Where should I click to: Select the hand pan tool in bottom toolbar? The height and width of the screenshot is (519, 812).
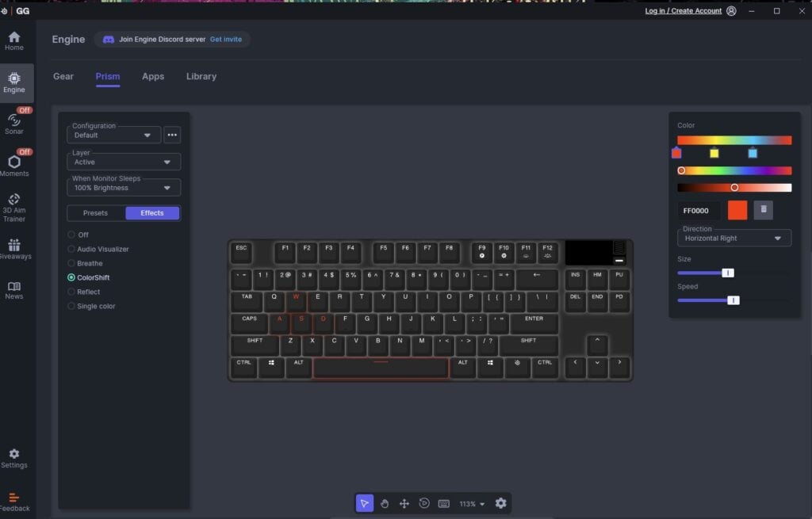click(x=385, y=503)
